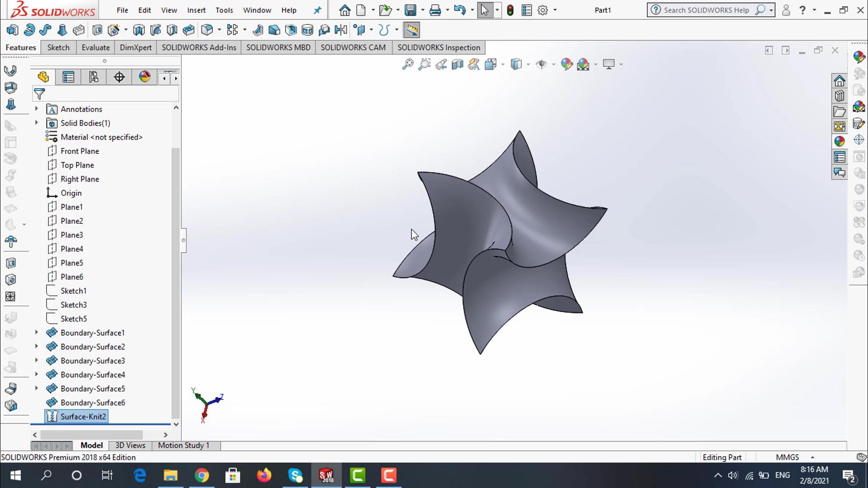
Task: Select the Measure tool on the toolbar
Action: click(411, 30)
